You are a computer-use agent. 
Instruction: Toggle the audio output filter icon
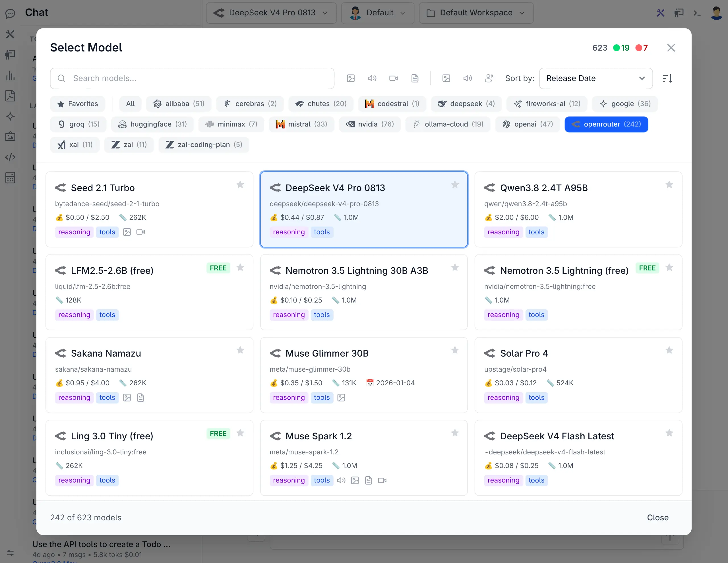[x=468, y=78]
